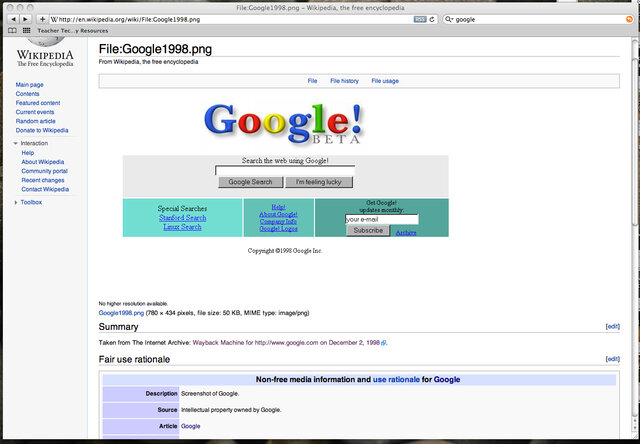This screenshot has height=444, width=640.
Task: Add bookmark with the plus button
Action: click(42, 19)
